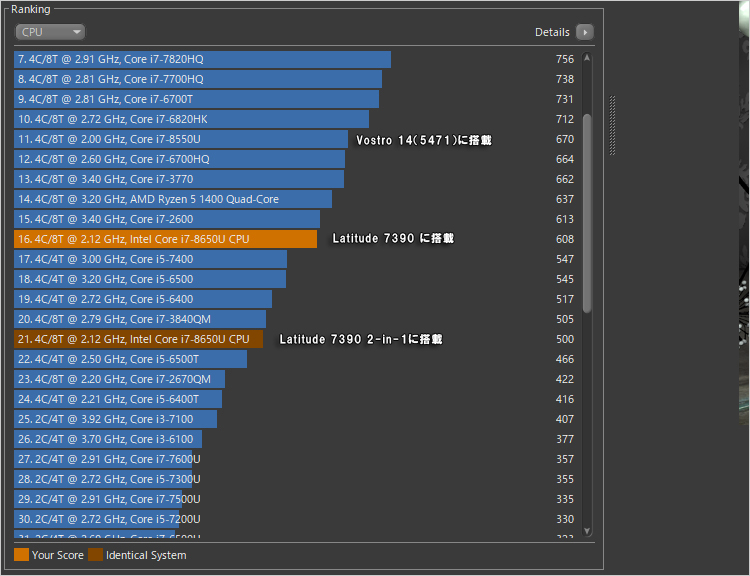Click the orange Your Score legend swatch
Viewport: 750px width, 576px height.
(x=21, y=555)
